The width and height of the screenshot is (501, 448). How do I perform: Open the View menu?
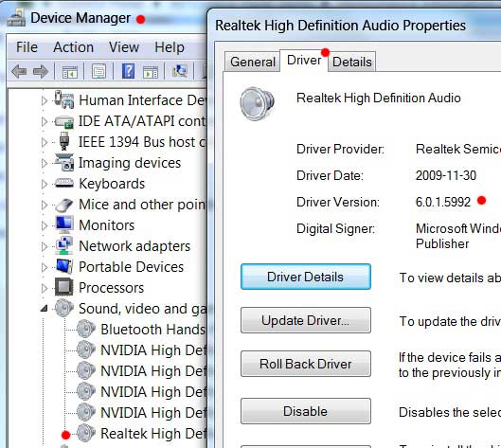point(124,47)
